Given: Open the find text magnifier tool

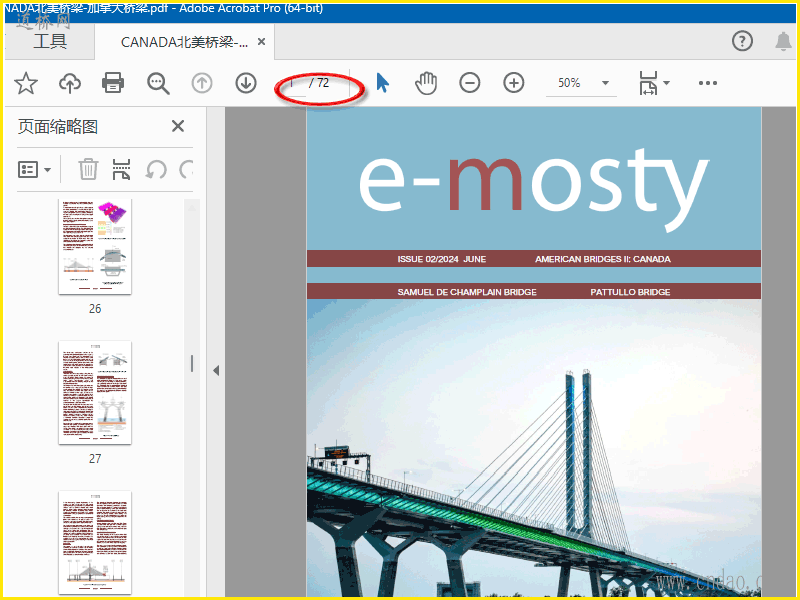Looking at the screenshot, I should pyautogui.click(x=158, y=83).
